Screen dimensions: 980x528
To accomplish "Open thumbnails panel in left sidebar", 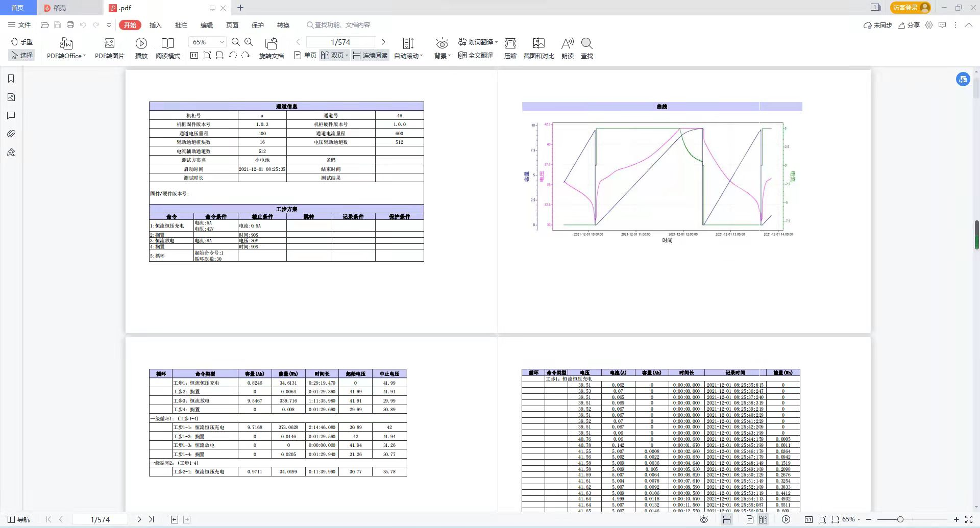I will (11, 97).
